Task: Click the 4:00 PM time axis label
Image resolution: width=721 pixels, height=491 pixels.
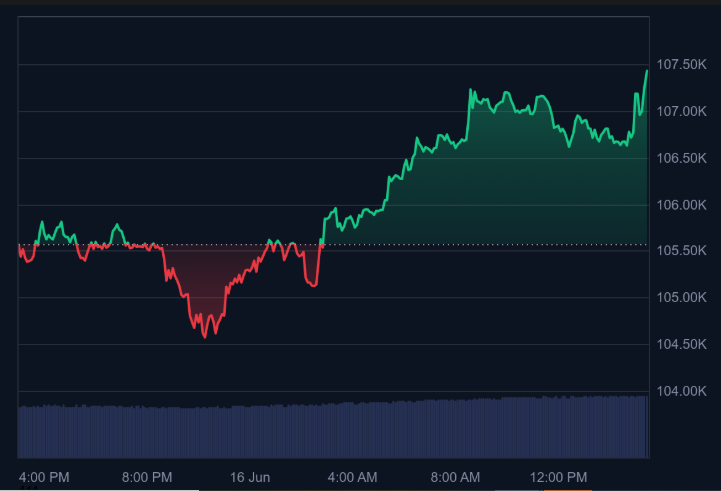Action: coord(44,477)
